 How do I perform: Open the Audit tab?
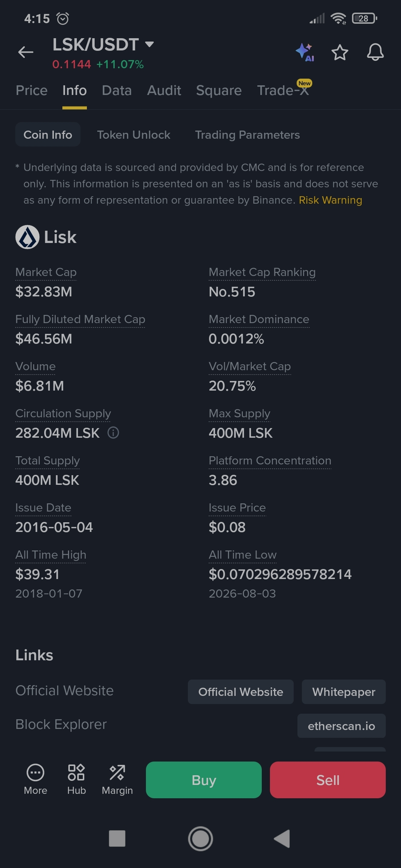pyautogui.click(x=164, y=91)
